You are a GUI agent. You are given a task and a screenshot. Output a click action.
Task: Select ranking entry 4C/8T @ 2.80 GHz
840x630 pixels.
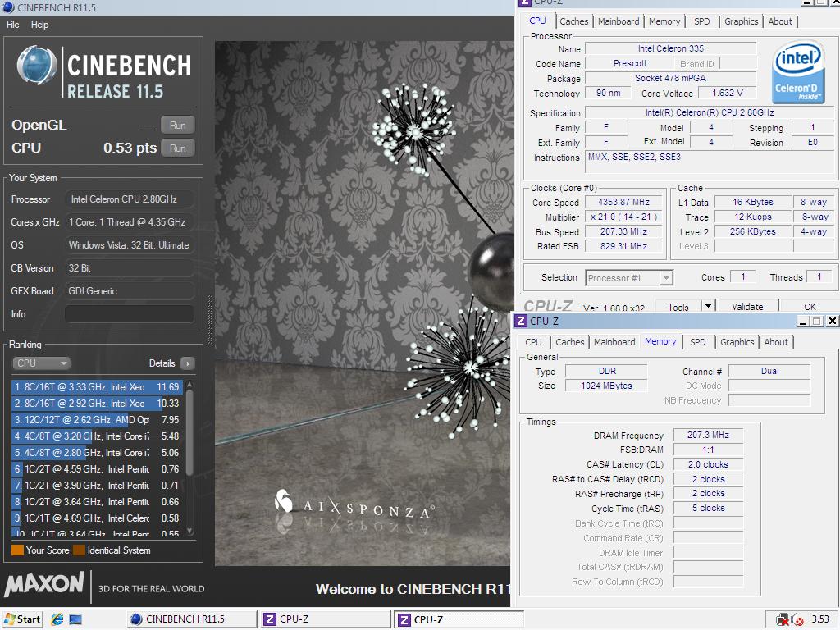click(97, 453)
